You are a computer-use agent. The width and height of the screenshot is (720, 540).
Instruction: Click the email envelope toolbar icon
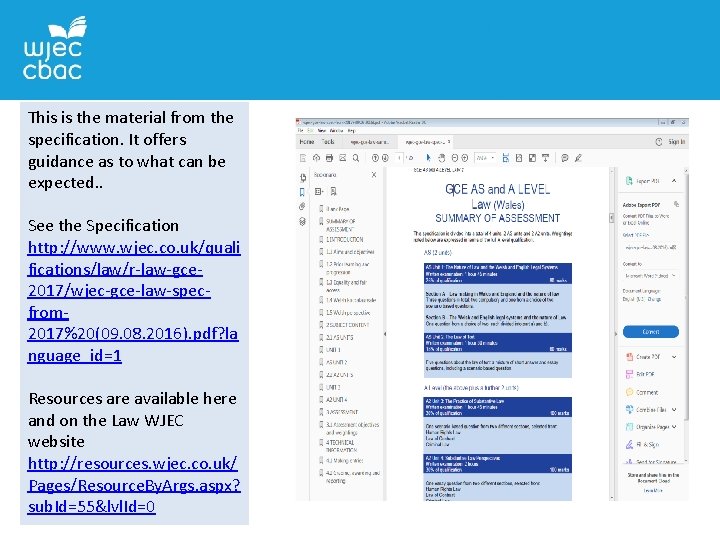click(x=343, y=158)
